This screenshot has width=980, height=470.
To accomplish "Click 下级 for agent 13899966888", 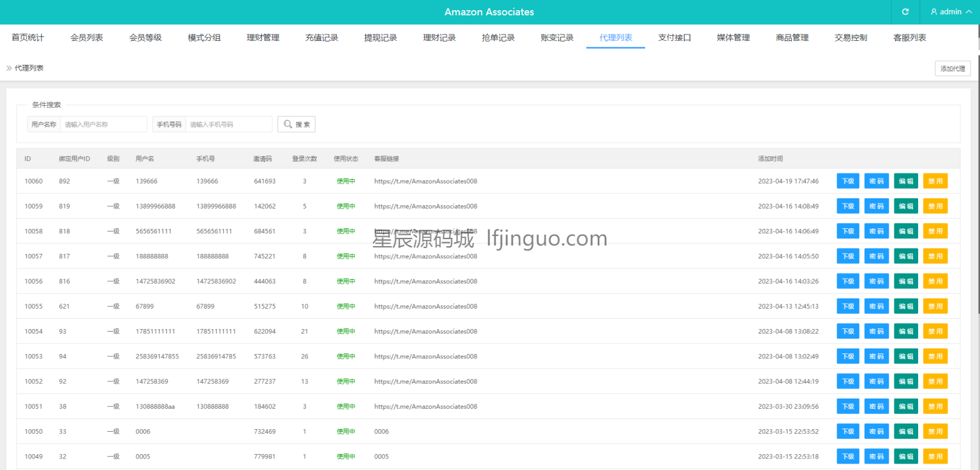I will pyautogui.click(x=848, y=206).
